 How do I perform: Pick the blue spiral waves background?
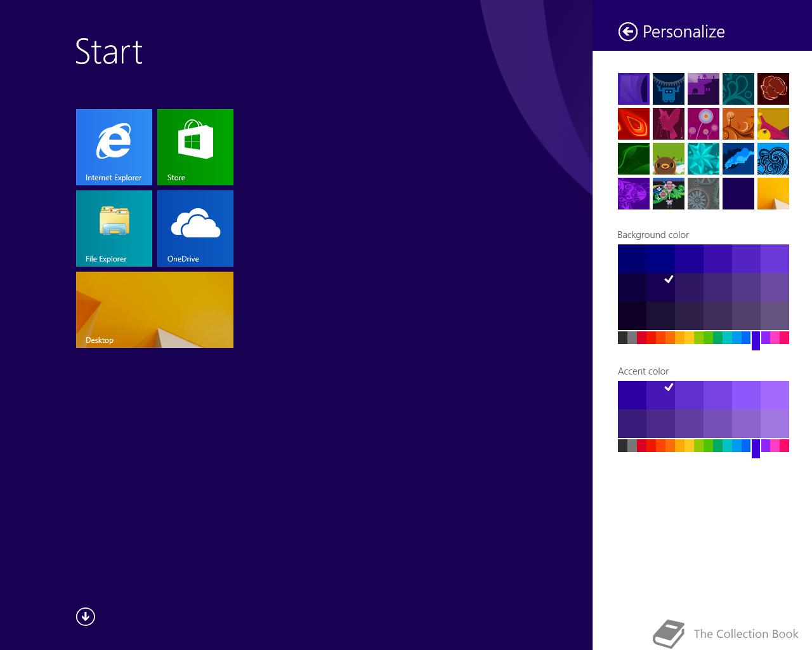click(x=773, y=159)
